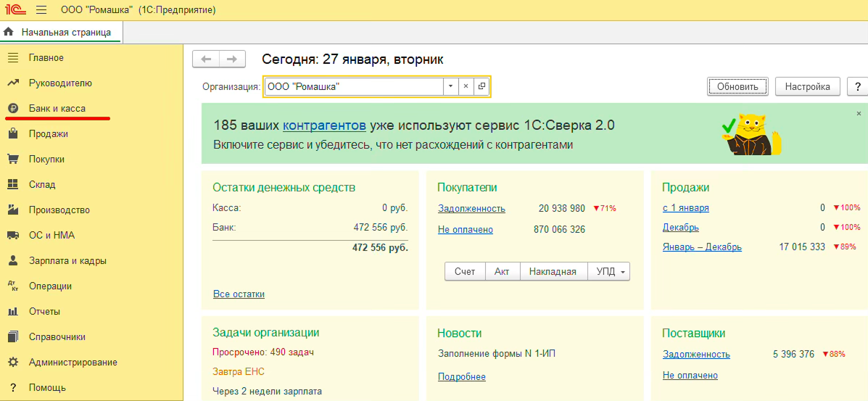Click the gear icon for Администрирование
The height and width of the screenshot is (401, 868).
pyautogui.click(x=13, y=363)
